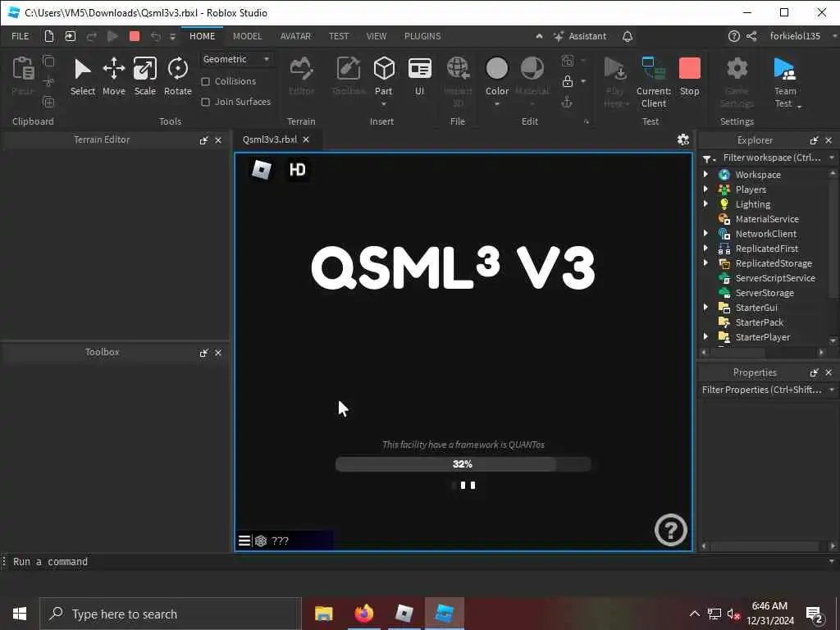Click the share icon beside username
Image resolution: width=840 pixels, height=630 pixels.
click(751, 36)
